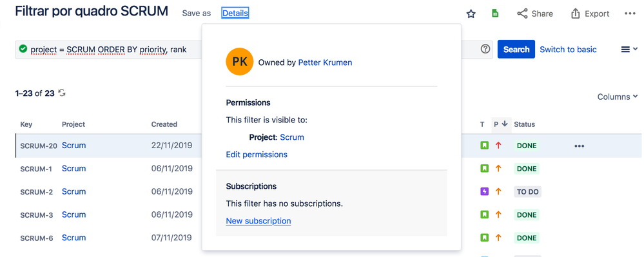Star this filter as favorite
The image size is (644, 257).
pyautogui.click(x=471, y=14)
